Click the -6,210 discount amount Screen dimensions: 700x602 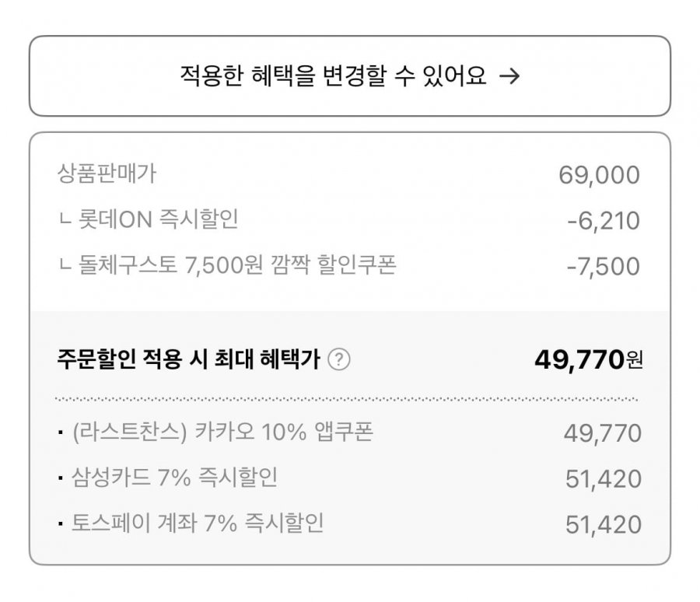[603, 221]
